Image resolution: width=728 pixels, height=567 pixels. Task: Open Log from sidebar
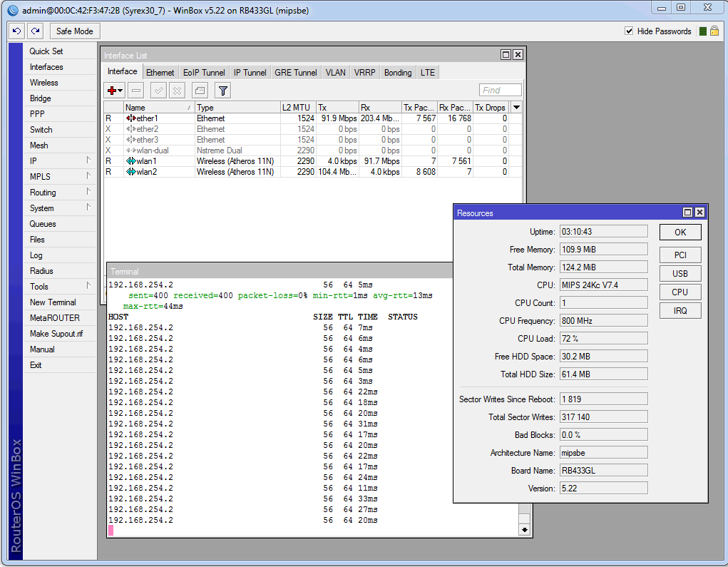(x=59, y=255)
